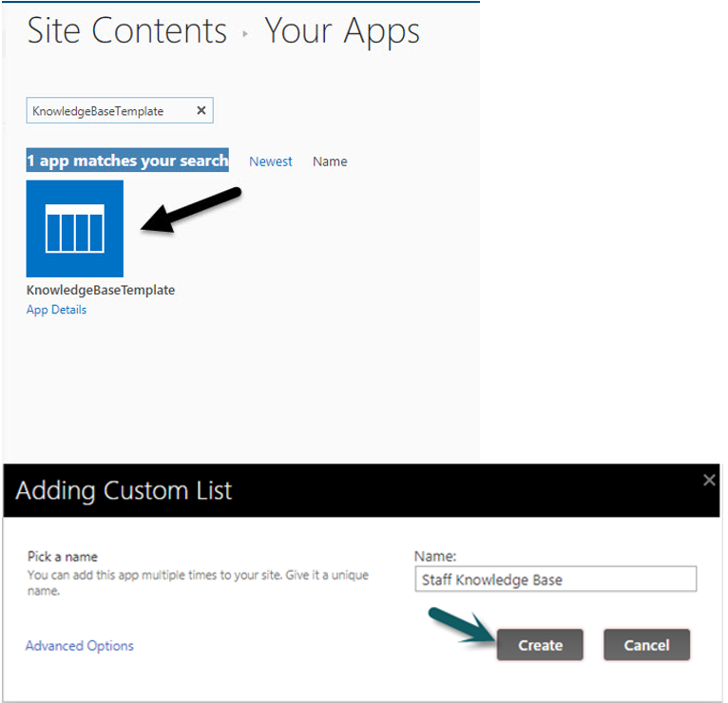Close the Adding Custom List dialog

[708, 480]
